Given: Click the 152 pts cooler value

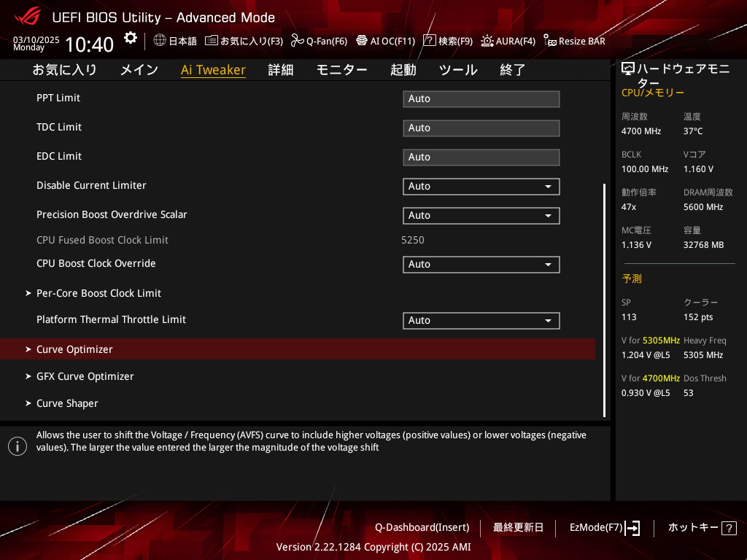Looking at the screenshot, I should pos(698,317).
